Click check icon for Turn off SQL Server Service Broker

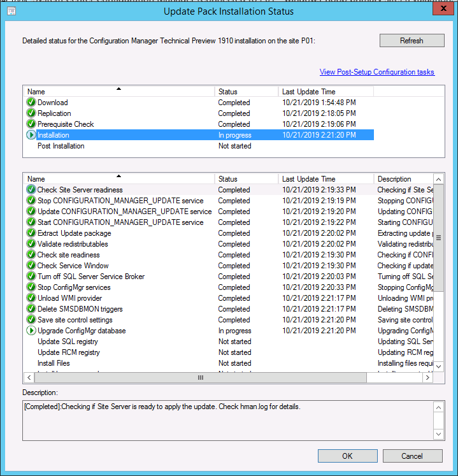click(x=31, y=277)
